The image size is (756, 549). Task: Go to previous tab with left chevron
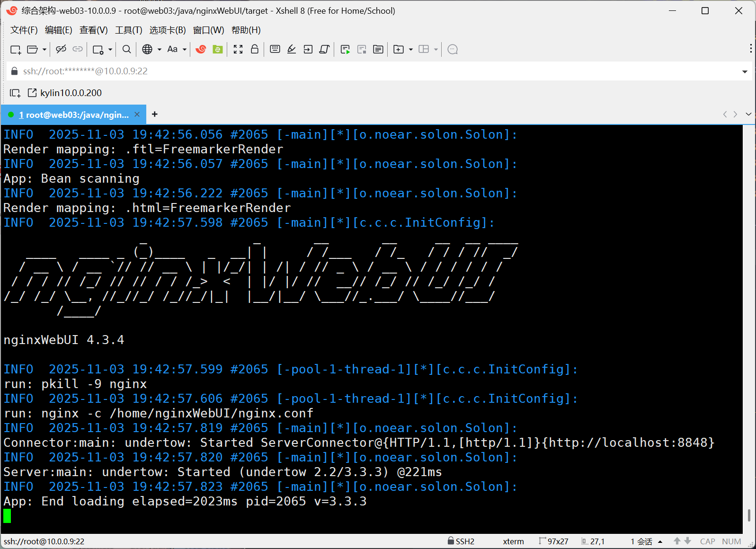pos(725,114)
